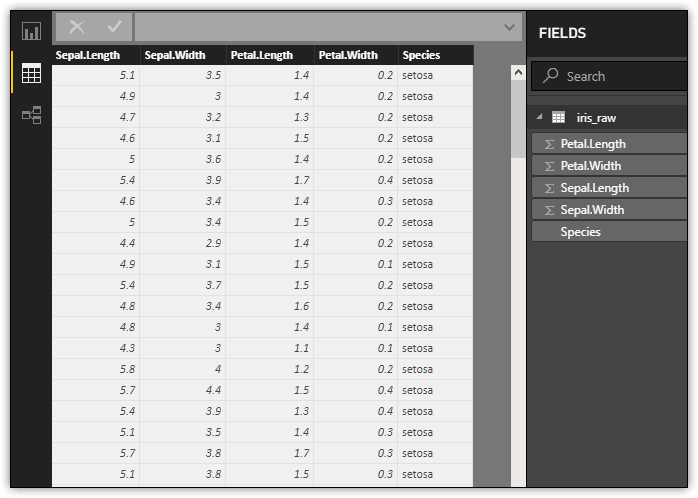Select the Species field in Fields pane
This screenshot has height=498, width=698.
(x=581, y=232)
